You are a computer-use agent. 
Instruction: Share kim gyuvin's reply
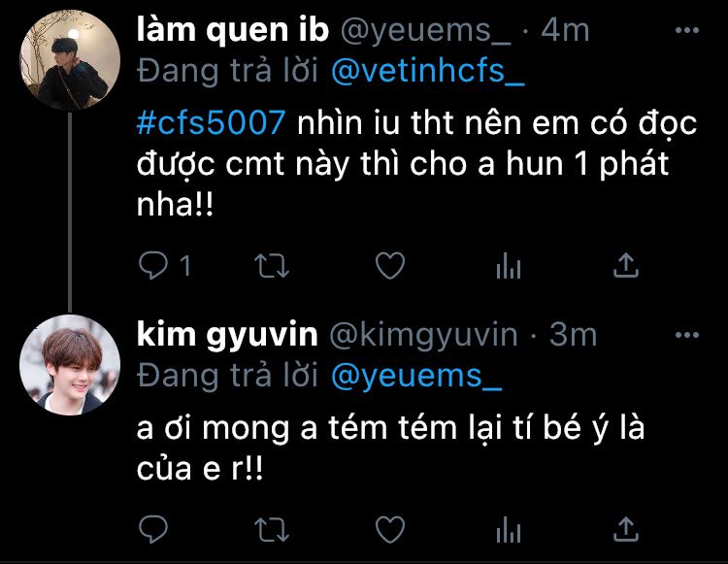click(x=626, y=529)
